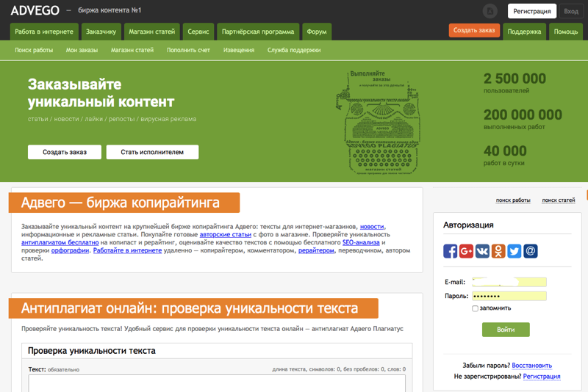Select 'Пополнить счет' in the submenu
The height and width of the screenshot is (392, 588).
click(188, 50)
